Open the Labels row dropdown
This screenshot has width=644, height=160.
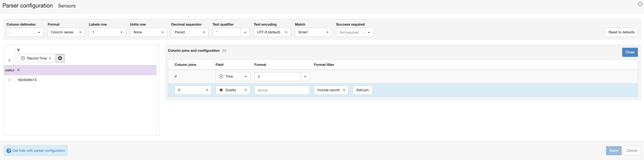click(x=107, y=32)
